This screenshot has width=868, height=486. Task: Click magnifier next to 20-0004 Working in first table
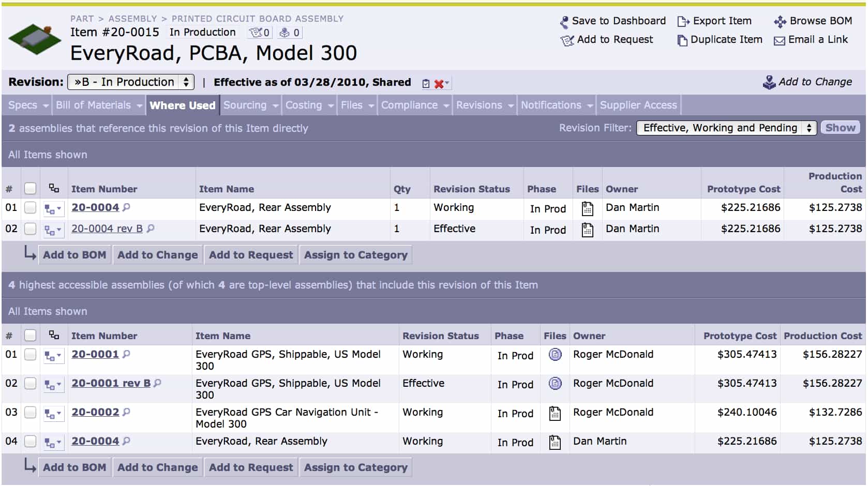click(126, 207)
